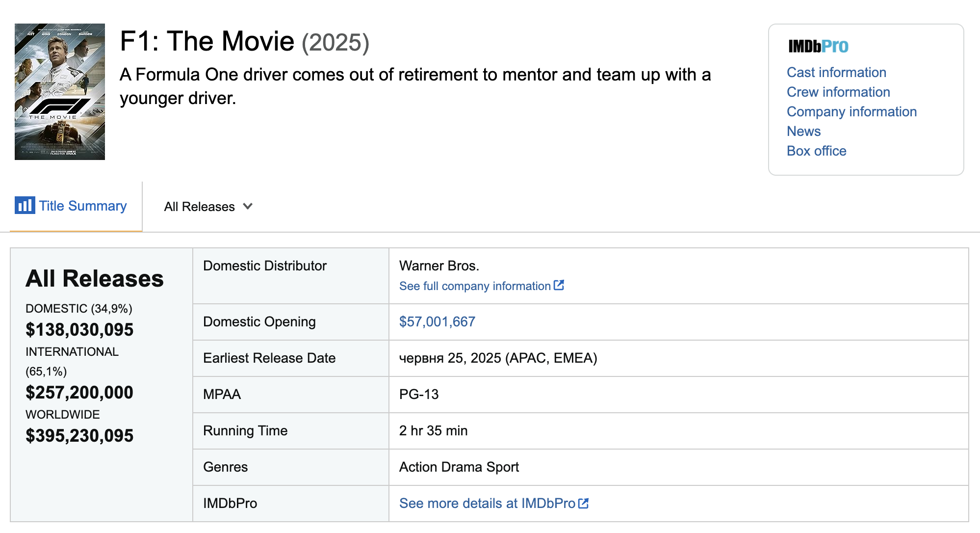Click the DOMESTIC (34,9%) label

(79, 309)
